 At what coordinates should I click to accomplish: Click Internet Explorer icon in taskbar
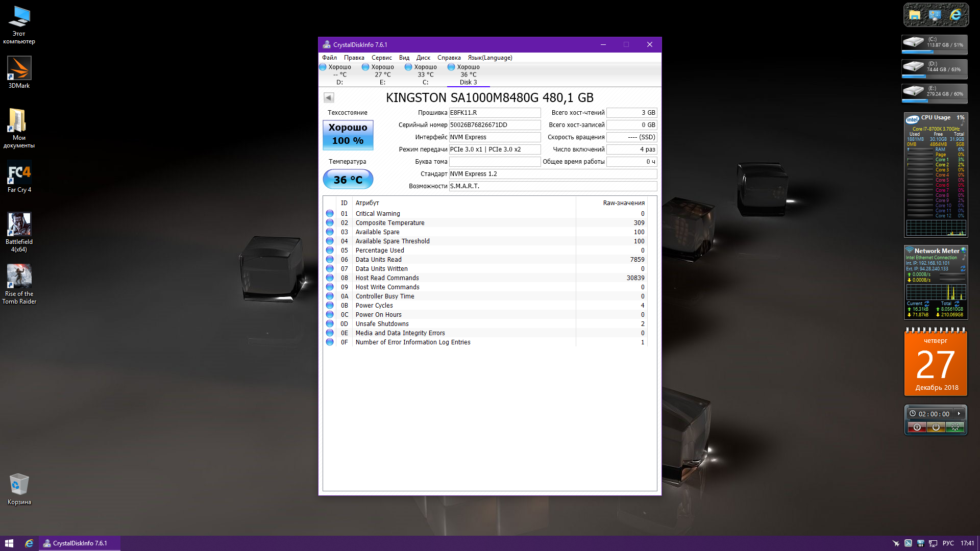pyautogui.click(x=29, y=543)
